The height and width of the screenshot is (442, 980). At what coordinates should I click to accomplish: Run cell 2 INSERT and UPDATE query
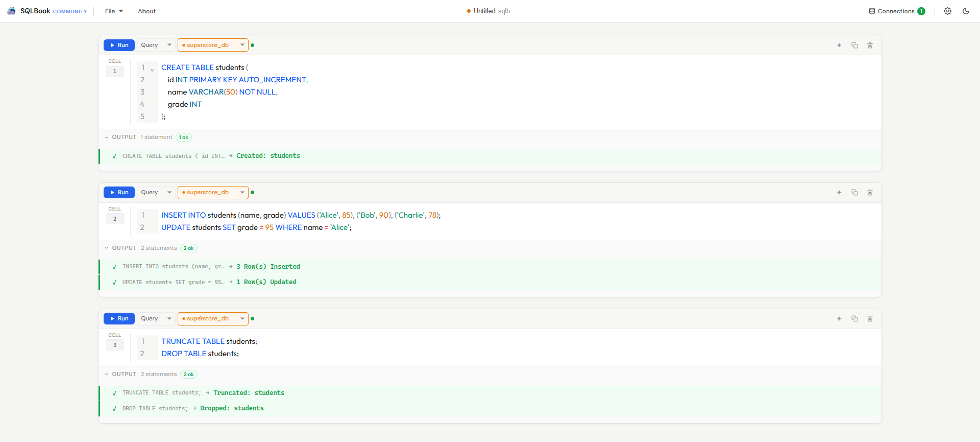coord(119,192)
